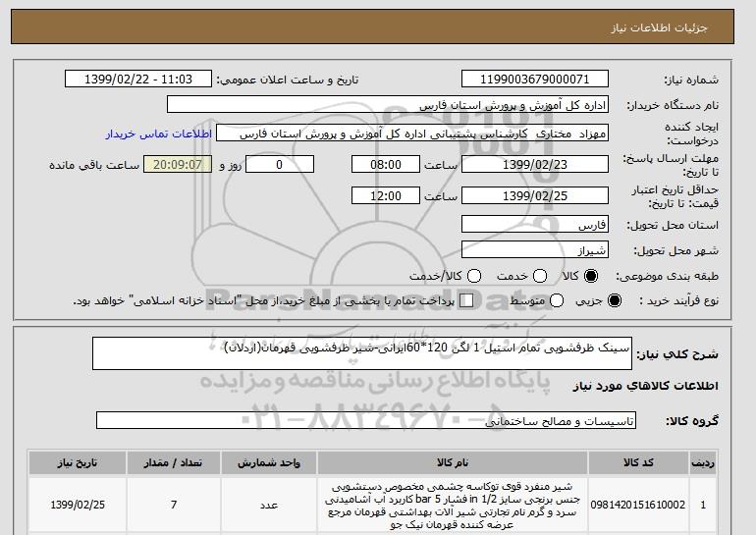Click the request creator field مهزاد مختاری
The width and height of the screenshot is (756, 535).
[412, 134]
